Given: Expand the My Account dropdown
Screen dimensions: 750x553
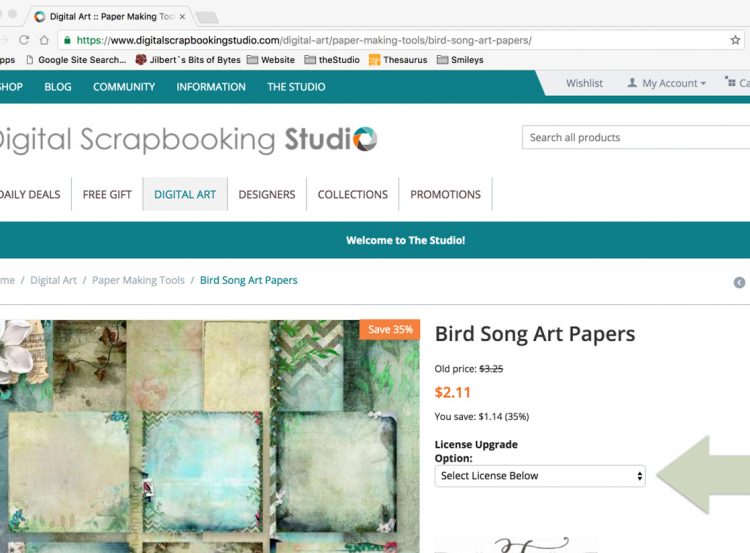Looking at the screenshot, I should tap(667, 83).
